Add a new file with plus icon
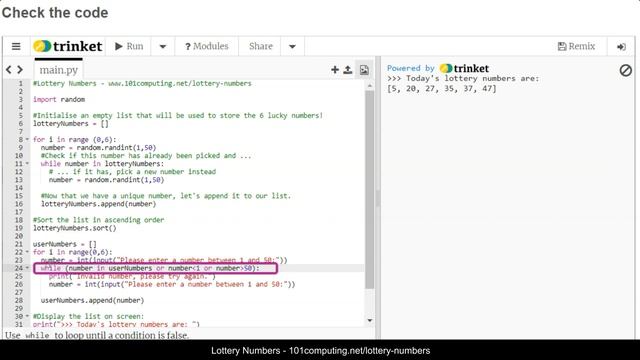 point(335,70)
